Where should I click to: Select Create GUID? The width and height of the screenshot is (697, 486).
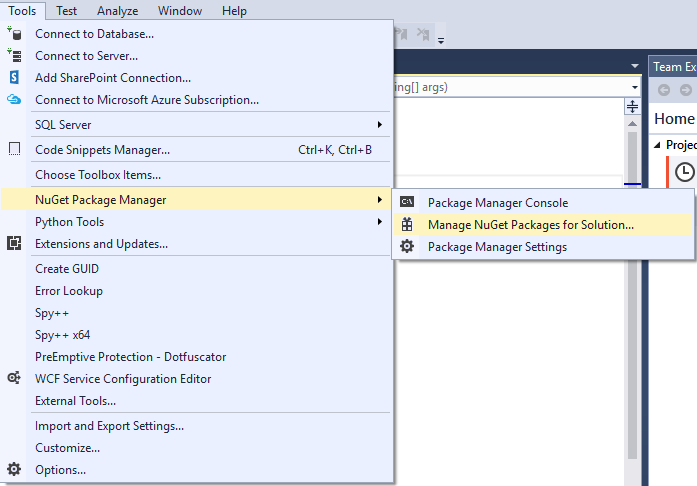click(x=196, y=269)
